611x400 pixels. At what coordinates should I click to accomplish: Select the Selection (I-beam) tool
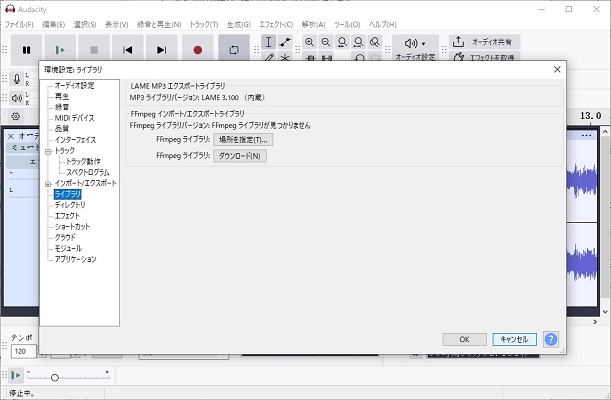coord(268,42)
